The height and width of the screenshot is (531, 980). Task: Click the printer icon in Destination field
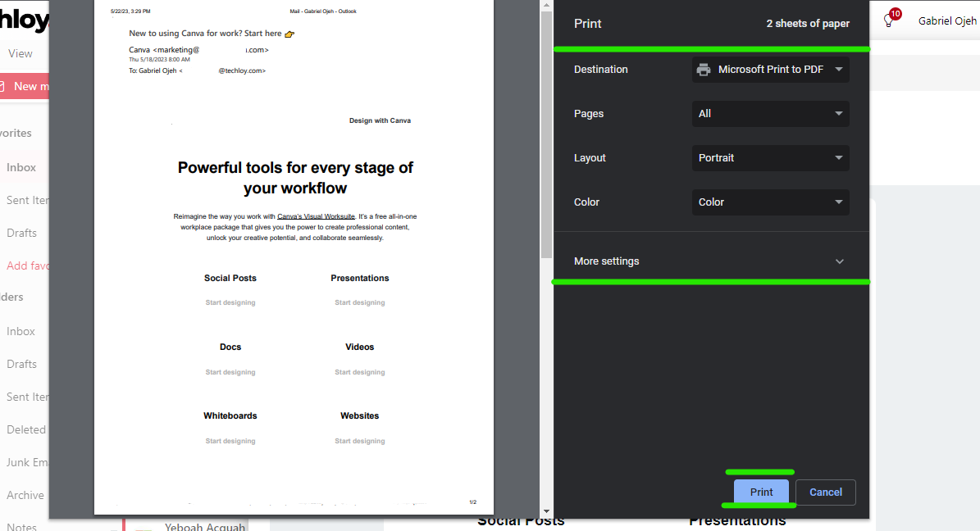(704, 70)
